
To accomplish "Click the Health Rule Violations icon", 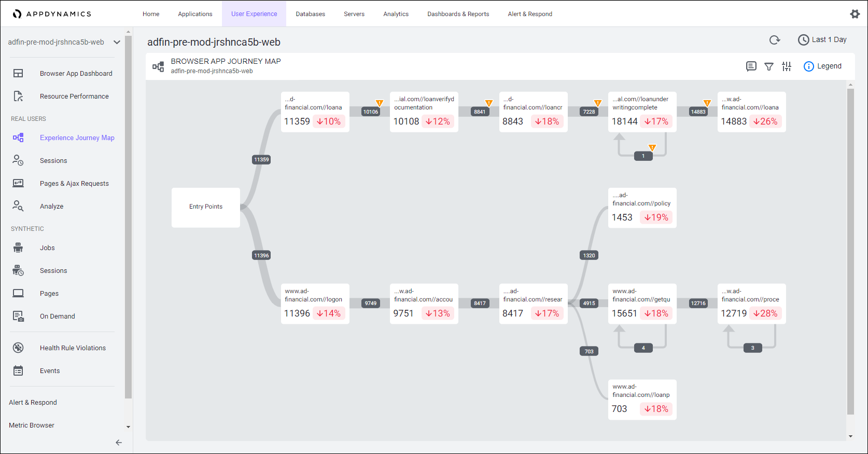I will (18, 348).
